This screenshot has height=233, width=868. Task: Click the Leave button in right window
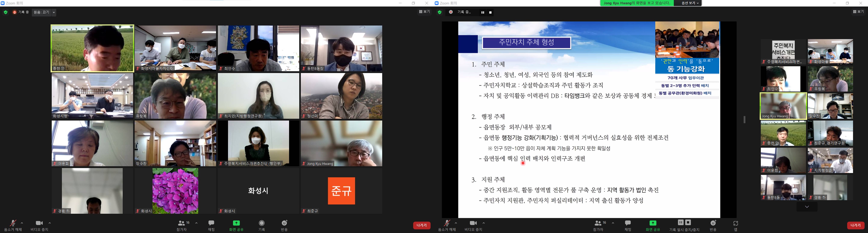tap(855, 226)
